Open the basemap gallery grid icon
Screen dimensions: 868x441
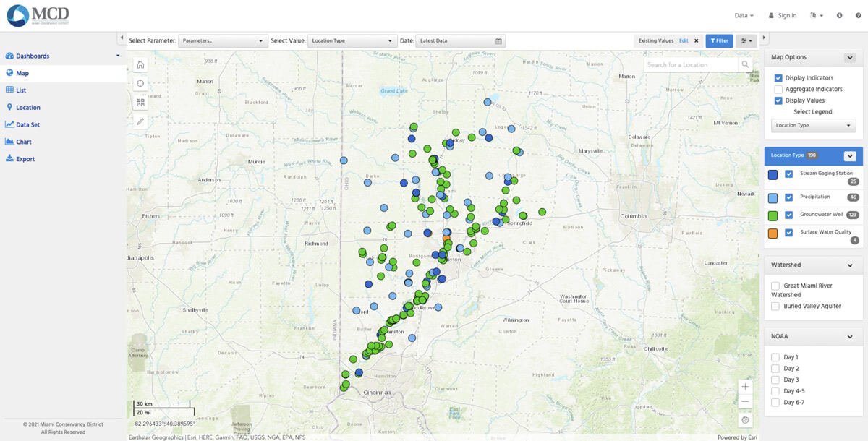coord(140,103)
